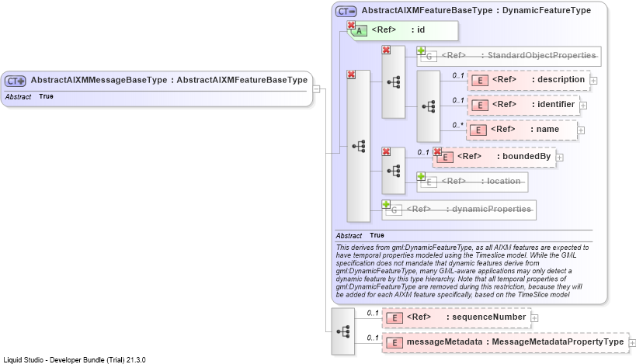Click the E icon of messageMetadata element

tap(394, 343)
